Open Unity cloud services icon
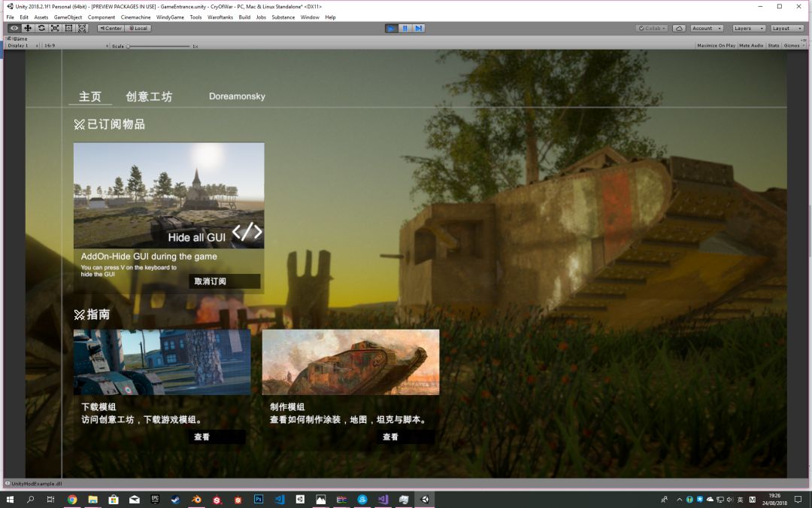812x508 pixels. [679, 28]
